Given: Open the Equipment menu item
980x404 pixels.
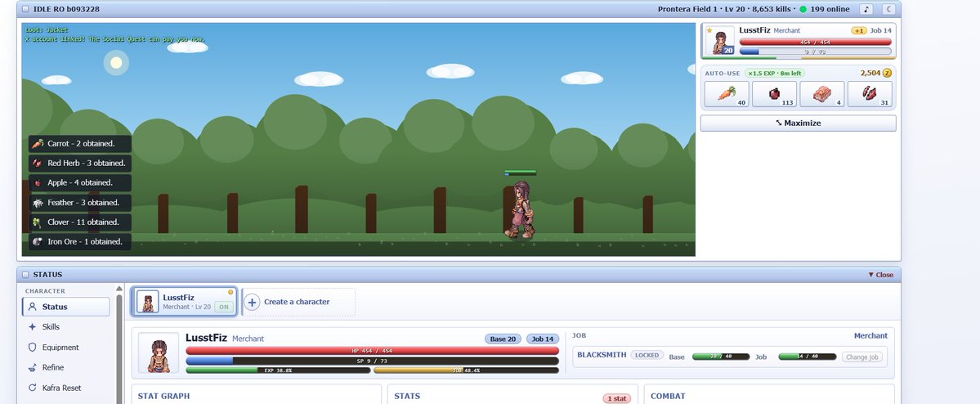Looking at the screenshot, I should point(65,347).
